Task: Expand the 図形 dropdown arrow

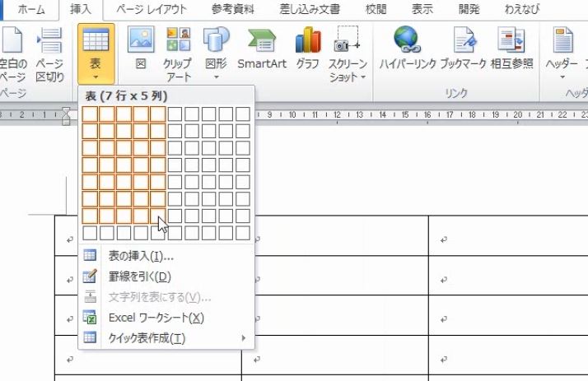Action: [217, 77]
